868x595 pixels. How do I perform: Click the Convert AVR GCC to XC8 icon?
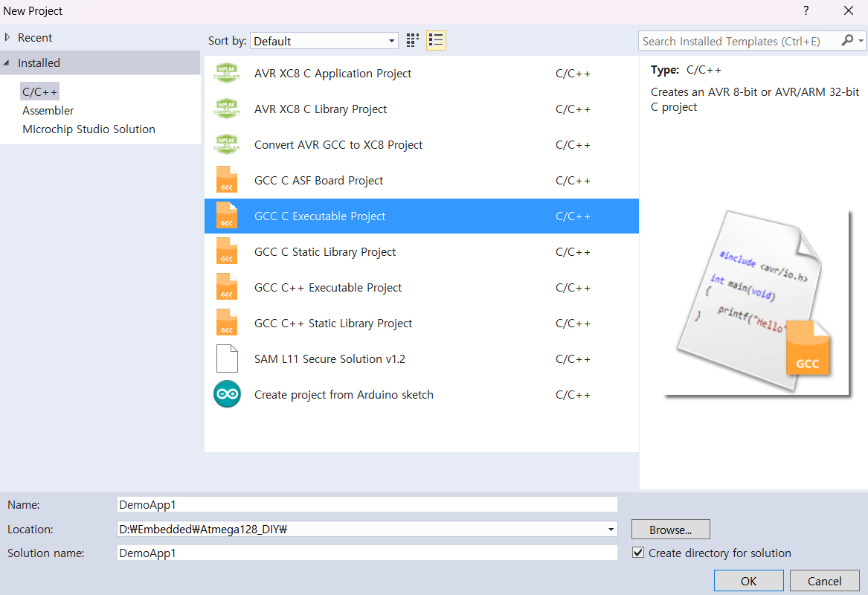click(227, 145)
